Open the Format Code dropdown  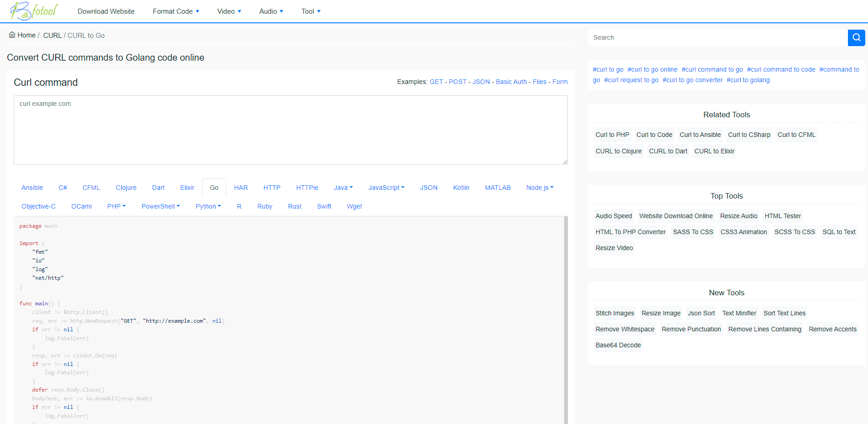tap(176, 11)
